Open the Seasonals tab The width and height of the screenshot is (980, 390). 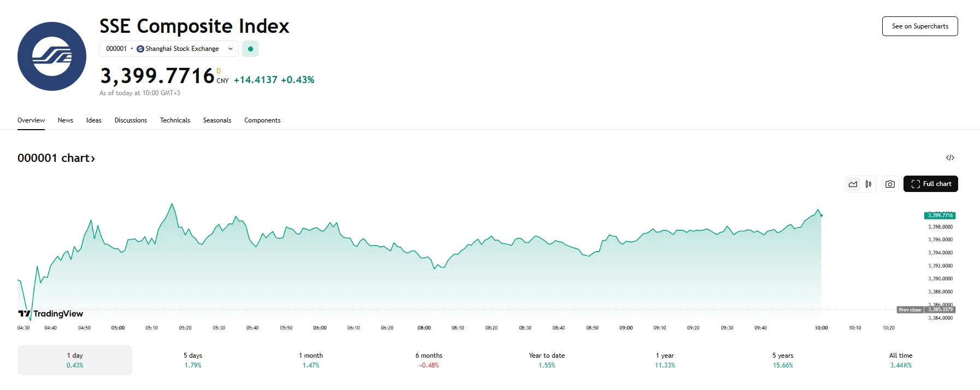click(x=216, y=120)
